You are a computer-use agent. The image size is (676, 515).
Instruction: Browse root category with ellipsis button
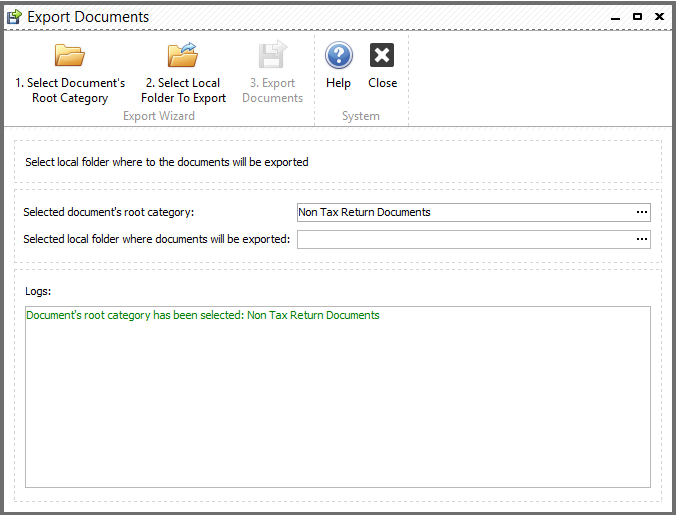[642, 212]
